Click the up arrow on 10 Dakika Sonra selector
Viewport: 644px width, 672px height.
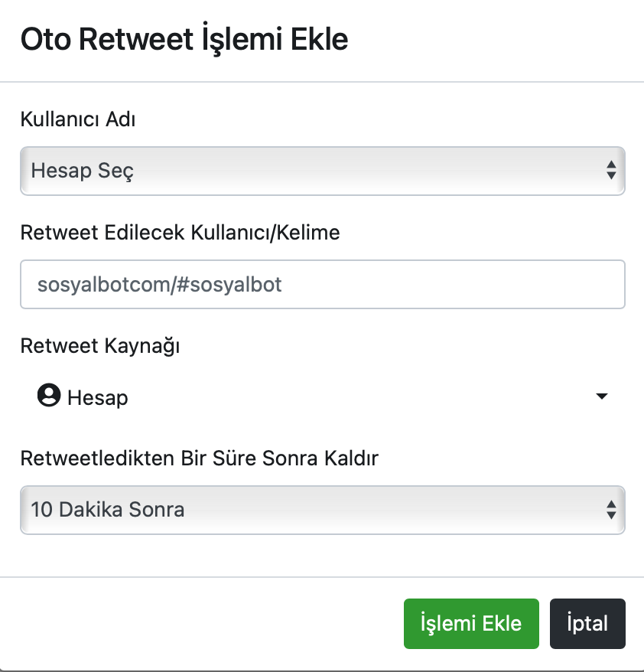click(611, 504)
